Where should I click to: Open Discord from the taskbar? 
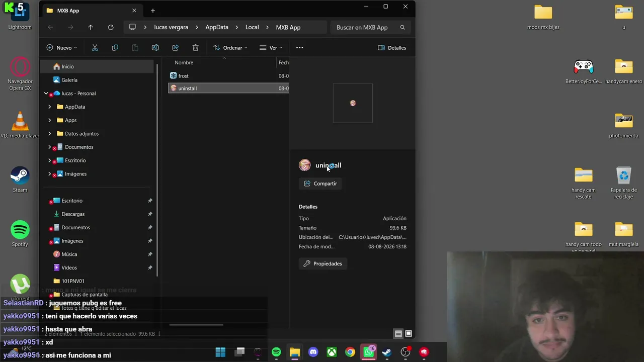point(313,352)
